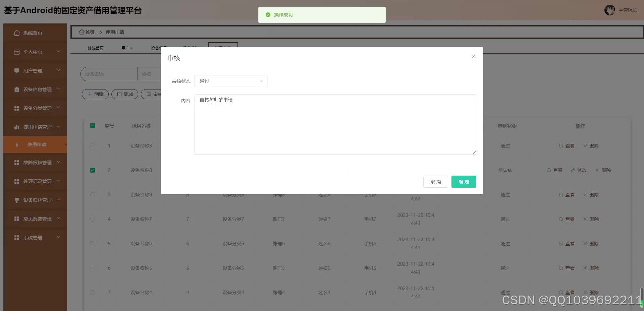Click inside the 内容 text area
The width and height of the screenshot is (644, 311).
335,125
